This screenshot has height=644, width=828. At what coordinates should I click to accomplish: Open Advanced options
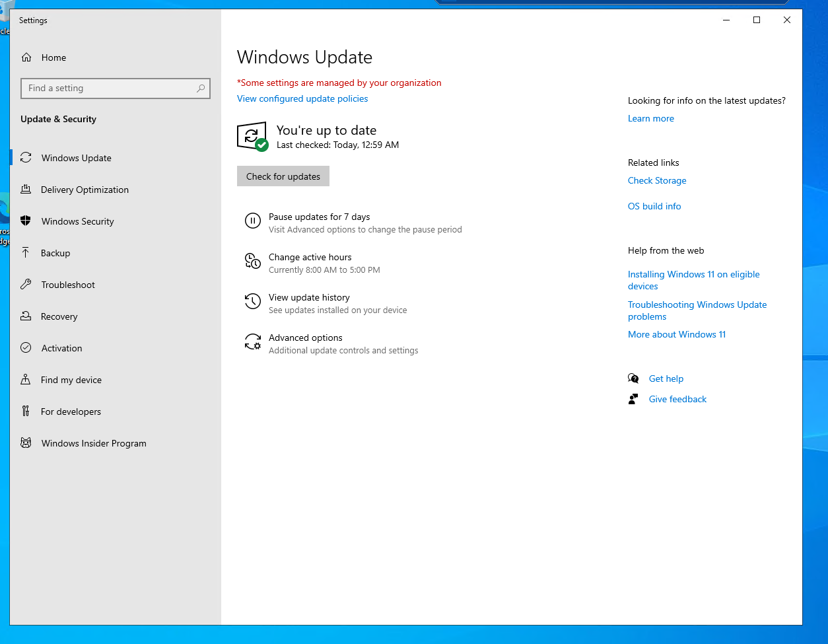[x=306, y=338]
